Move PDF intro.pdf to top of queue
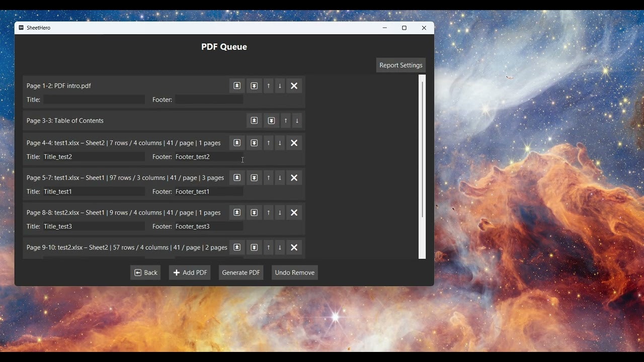Viewport: 644px width, 362px height. point(237,86)
